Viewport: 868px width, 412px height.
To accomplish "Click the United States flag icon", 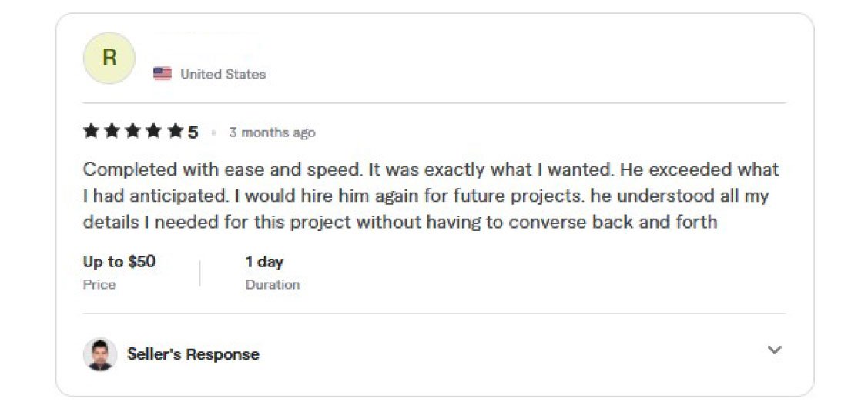I will pos(163,74).
